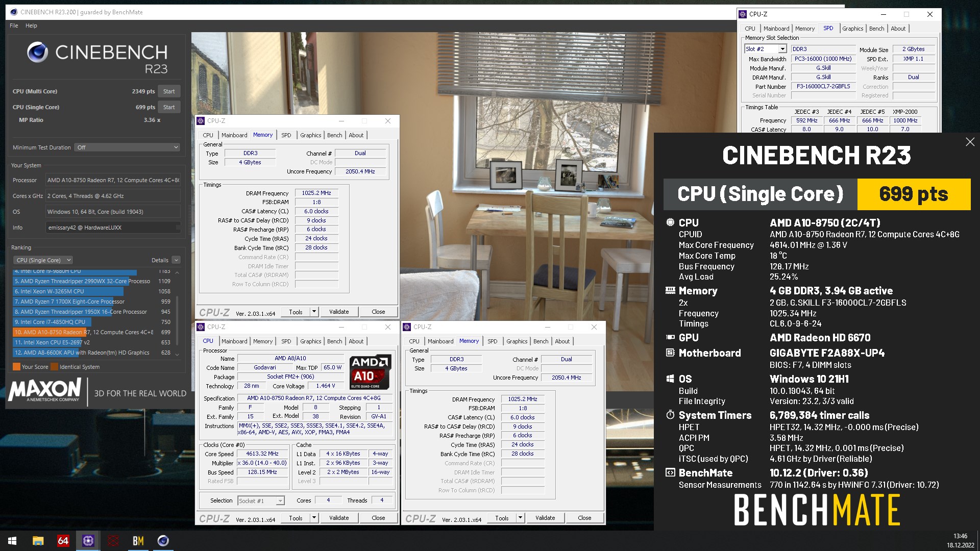Viewport: 980px width, 551px height.
Task: Open File Explorer from the taskbar
Action: [x=38, y=541]
